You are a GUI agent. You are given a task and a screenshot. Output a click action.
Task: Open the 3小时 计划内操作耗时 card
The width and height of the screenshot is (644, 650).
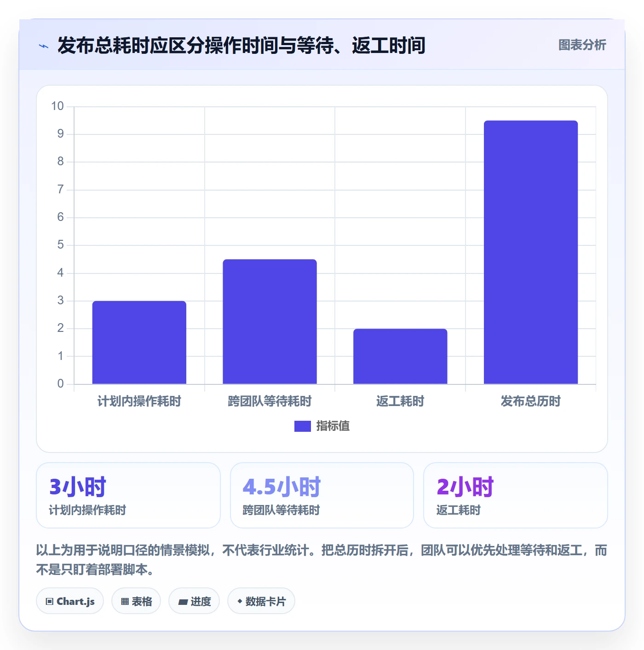point(128,495)
